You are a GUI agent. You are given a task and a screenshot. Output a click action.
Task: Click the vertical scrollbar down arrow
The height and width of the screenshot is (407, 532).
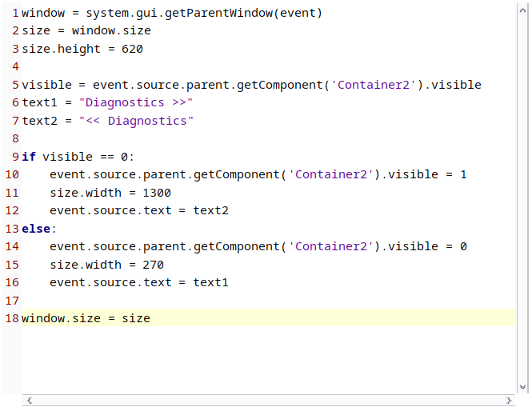pyautogui.click(x=522, y=387)
